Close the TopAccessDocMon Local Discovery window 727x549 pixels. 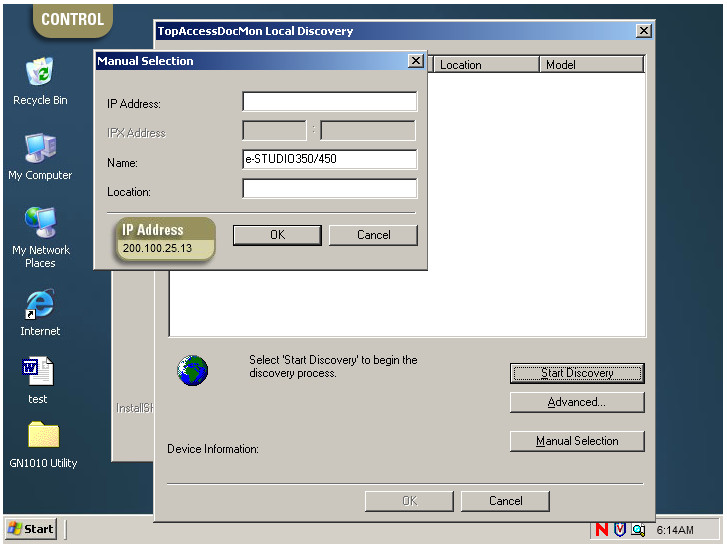pyautogui.click(x=644, y=31)
